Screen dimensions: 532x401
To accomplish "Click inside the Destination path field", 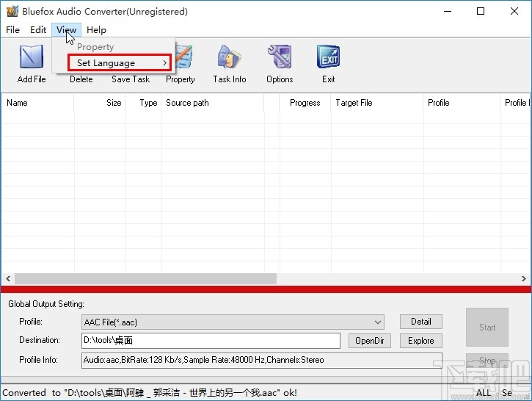I will point(211,341).
